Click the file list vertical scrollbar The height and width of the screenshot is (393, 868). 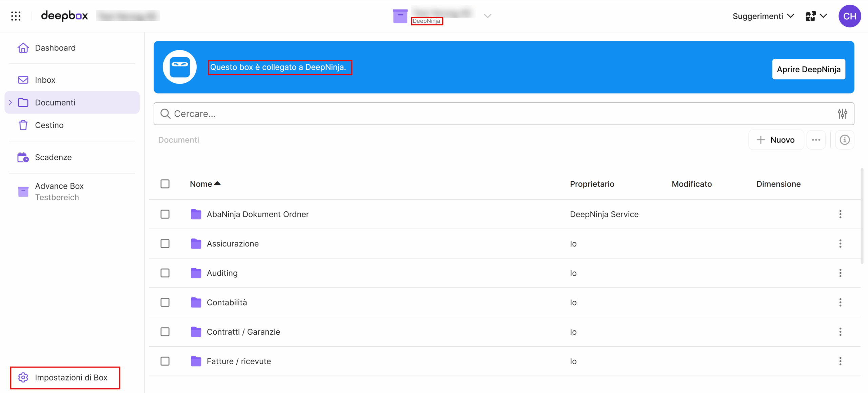(862, 216)
